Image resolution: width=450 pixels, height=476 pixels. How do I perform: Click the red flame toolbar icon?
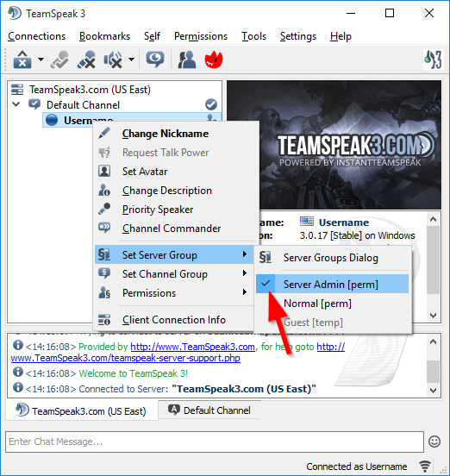(214, 60)
